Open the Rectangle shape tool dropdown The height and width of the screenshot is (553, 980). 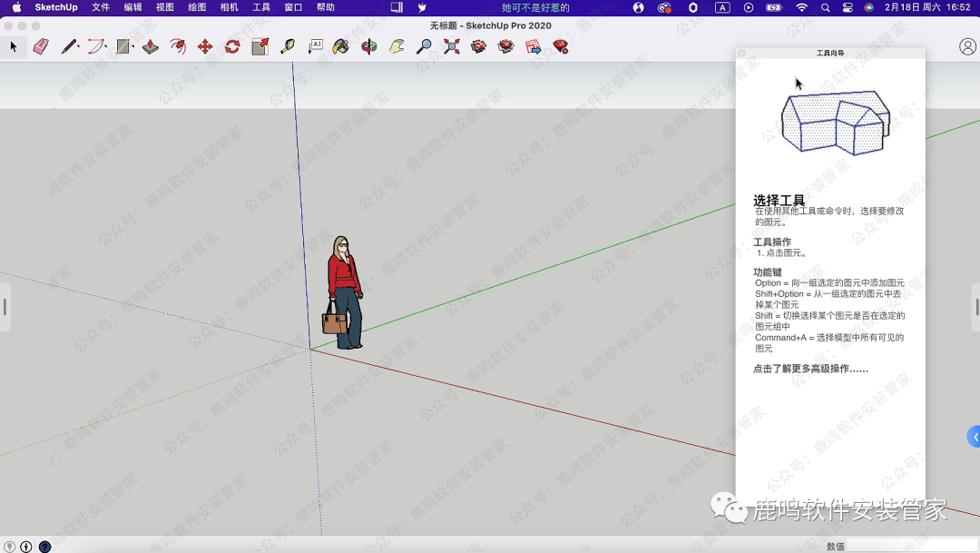pyautogui.click(x=133, y=46)
